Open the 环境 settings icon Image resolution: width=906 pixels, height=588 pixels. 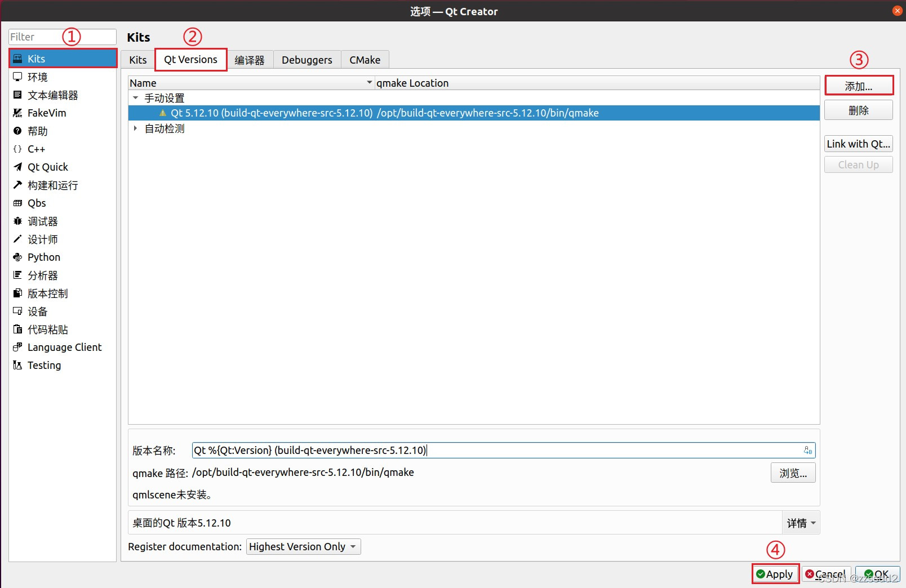click(x=17, y=77)
